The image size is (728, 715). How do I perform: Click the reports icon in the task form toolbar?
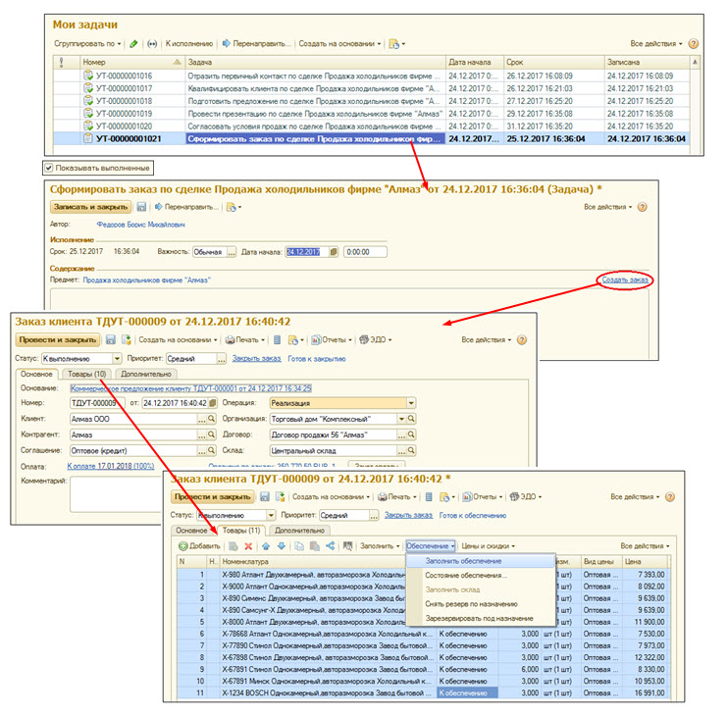[232, 207]
